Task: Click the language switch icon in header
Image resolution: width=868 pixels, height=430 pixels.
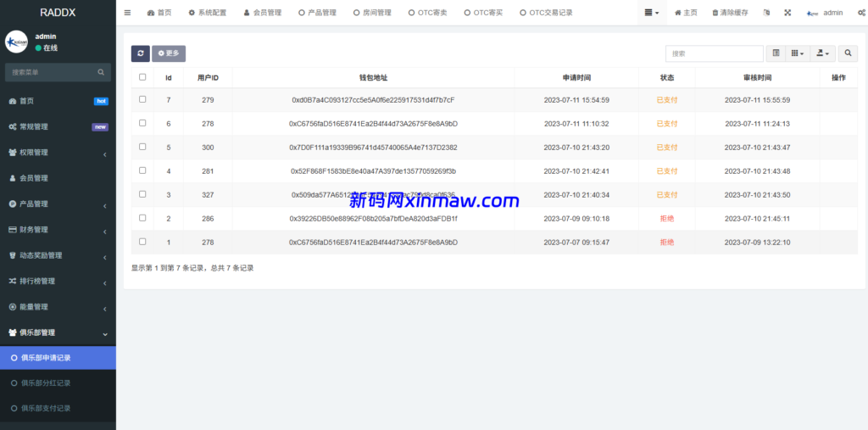Action: (766, 13)
